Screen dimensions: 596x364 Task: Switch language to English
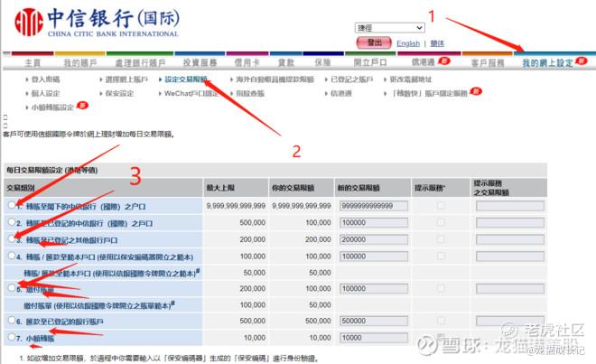408,43
